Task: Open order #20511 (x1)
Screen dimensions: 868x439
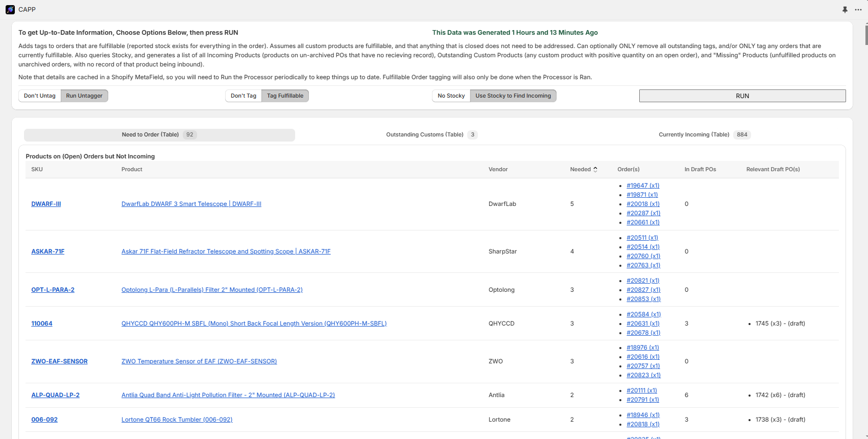Action: tap(642, 238)
